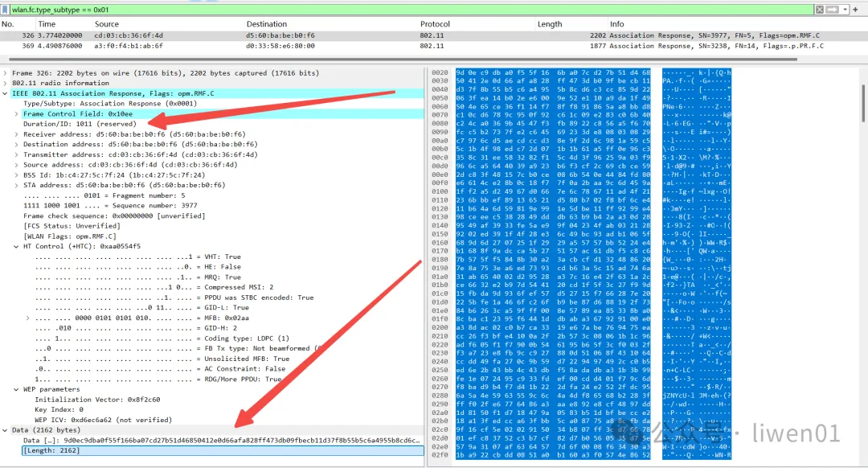The width and height of the screenshot is (868, 468).
Task: Clear the display filter with X button
Action: 820,9
